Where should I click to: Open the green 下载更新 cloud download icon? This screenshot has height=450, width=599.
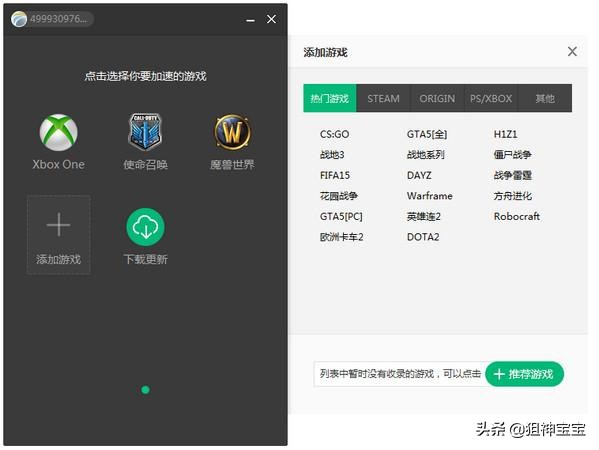[x=146, y=227]
